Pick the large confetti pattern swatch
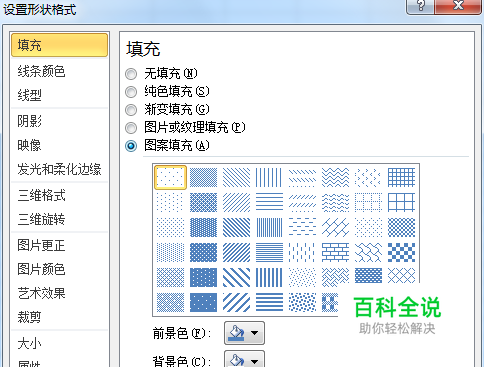Viewport: 484px width, 367px height. (302, 302)
